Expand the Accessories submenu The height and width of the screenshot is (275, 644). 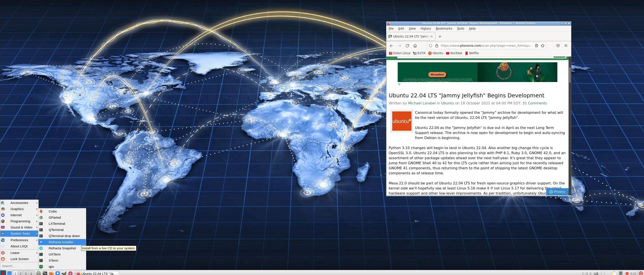click(x=19, y=203)
